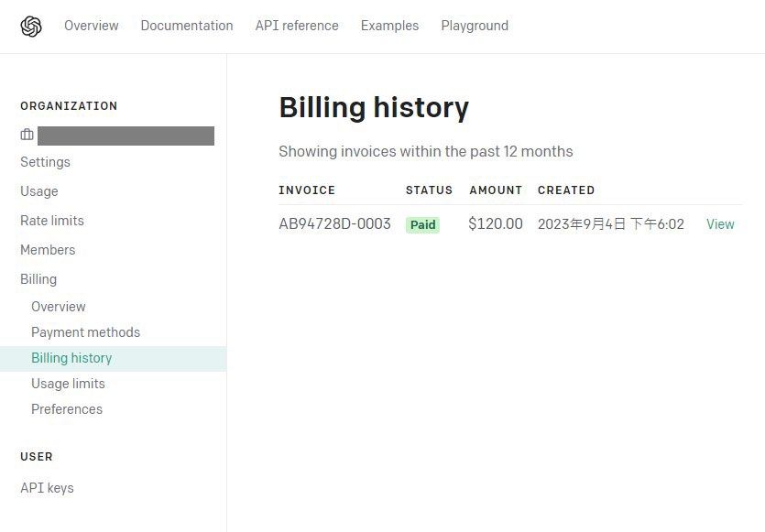Open the Overview top navigation tab
765x532 pixels.
pyautogui.click(x=91, y=26)
